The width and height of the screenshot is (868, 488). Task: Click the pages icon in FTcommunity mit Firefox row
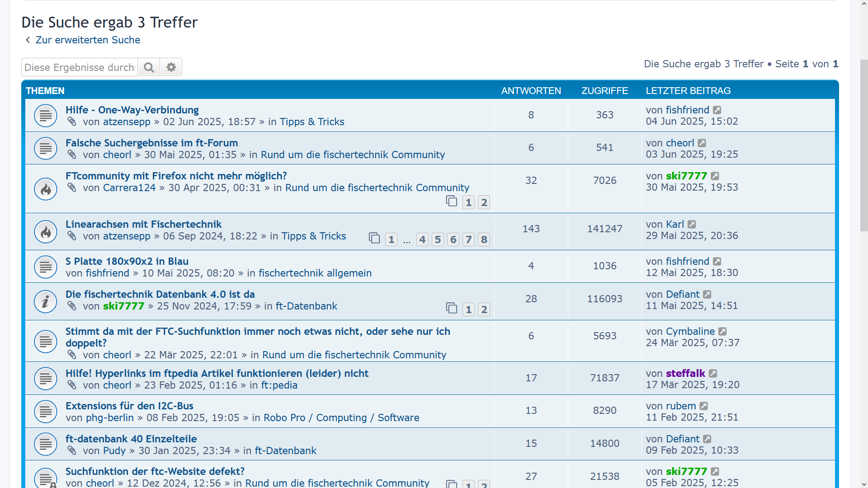coord(452,201)
